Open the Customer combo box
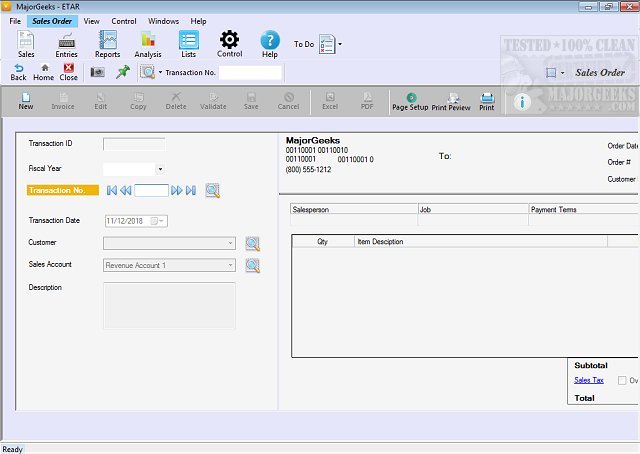Viewport: 640px width, 454px height. (169, 243)
